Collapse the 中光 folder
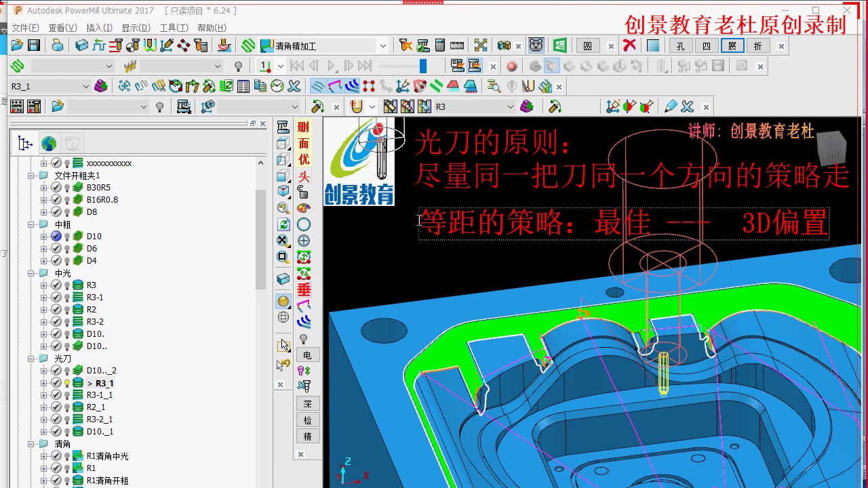The height and width of the screenshot is (488, 868). 31,272
